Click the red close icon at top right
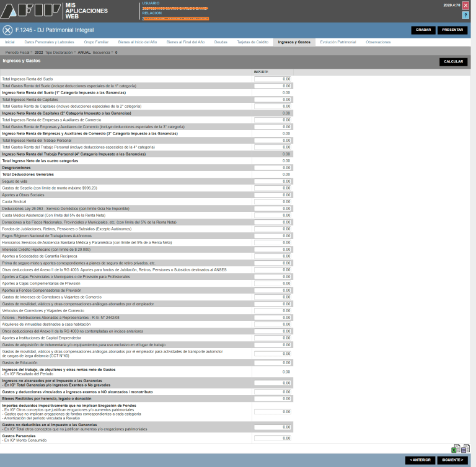Screen dimensions: 476x467 465,5
